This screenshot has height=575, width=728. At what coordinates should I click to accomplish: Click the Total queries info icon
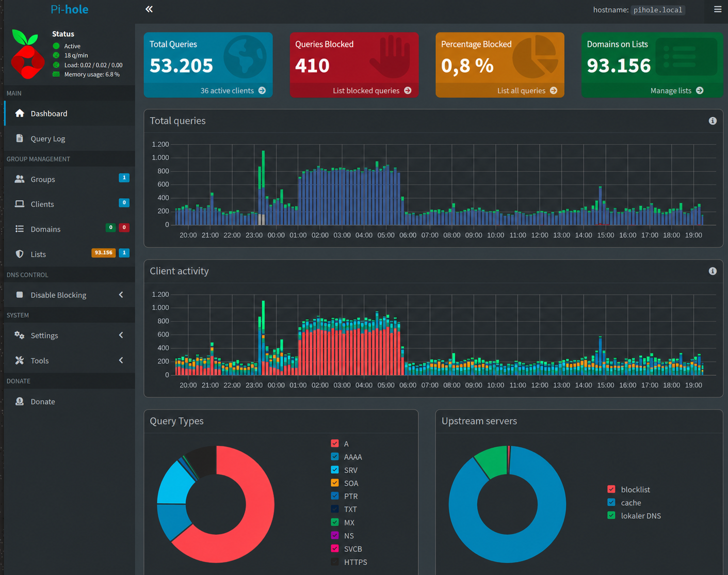(x=713, y=121)
